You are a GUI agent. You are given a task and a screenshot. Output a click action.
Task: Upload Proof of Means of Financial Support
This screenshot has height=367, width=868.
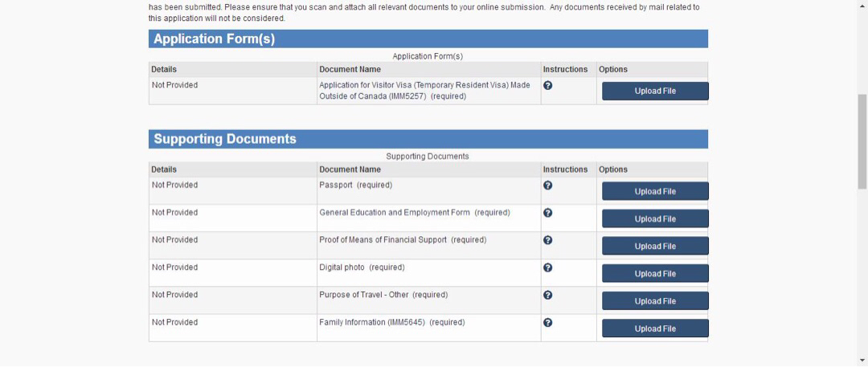point(654,246)
